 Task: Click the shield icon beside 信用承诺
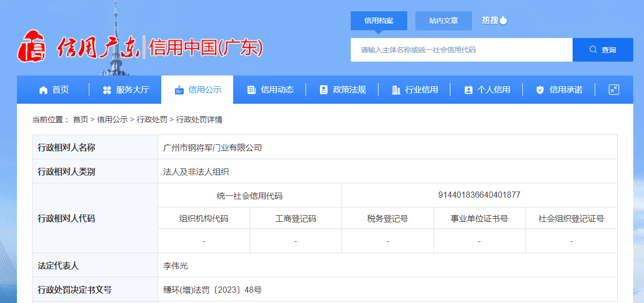click(540, 90)
